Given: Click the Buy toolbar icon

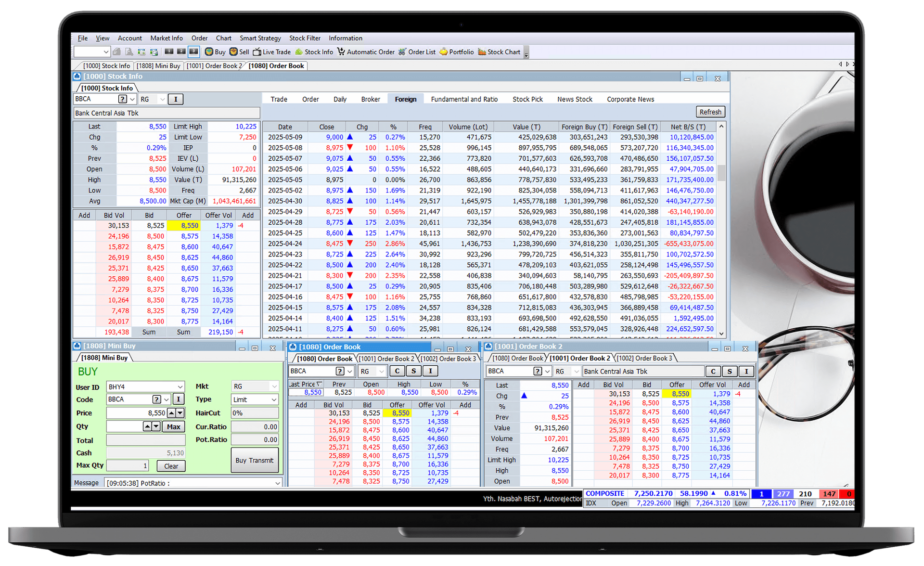Looking at the screenshot, I should [x=209, y=52].
